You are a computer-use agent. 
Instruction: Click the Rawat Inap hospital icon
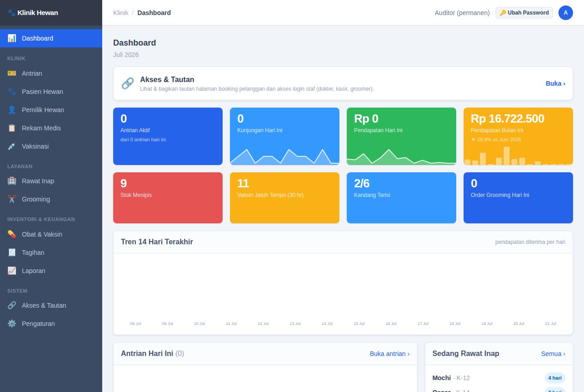(12, 181)
